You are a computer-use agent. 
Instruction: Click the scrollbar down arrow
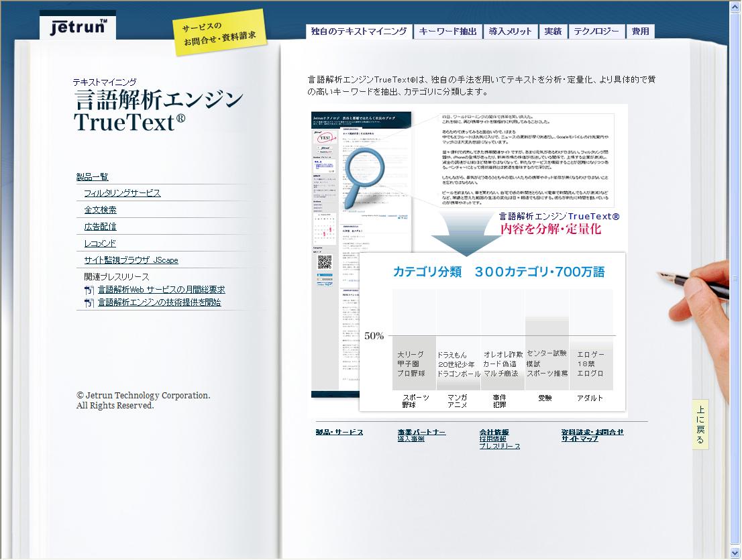coord(735,552)
